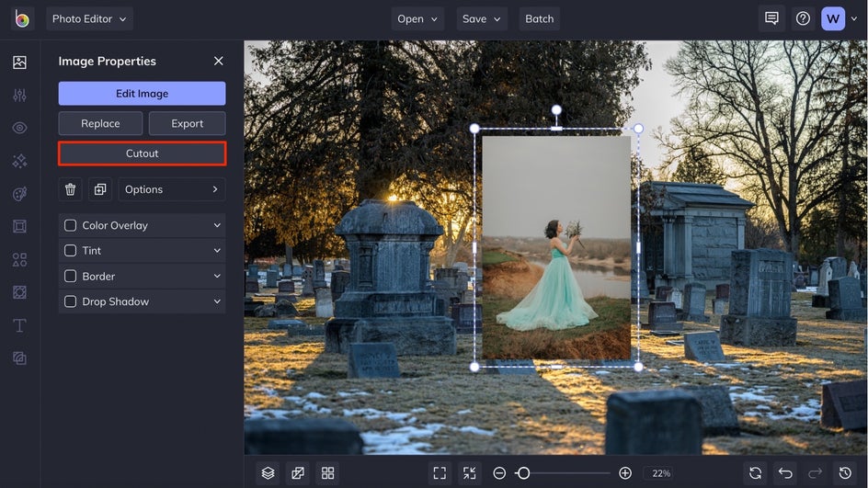Click the zoom slider handle
Viewport: 868px width, 488px height.
point(523,473)
